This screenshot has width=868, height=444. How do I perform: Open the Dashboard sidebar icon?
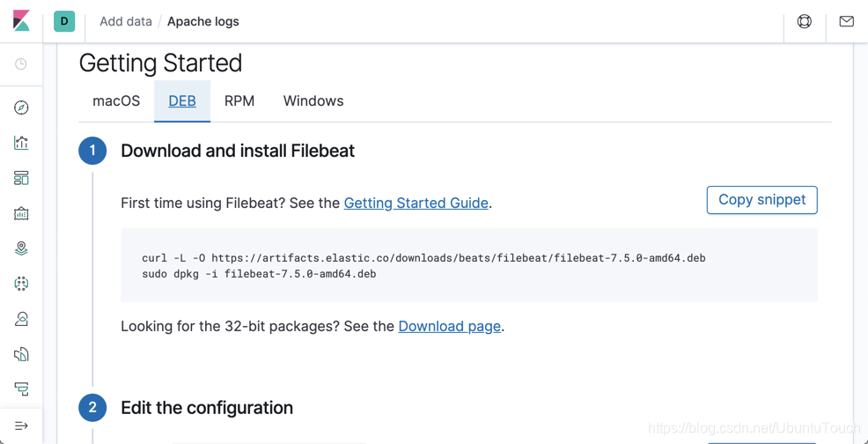point(21,178)
